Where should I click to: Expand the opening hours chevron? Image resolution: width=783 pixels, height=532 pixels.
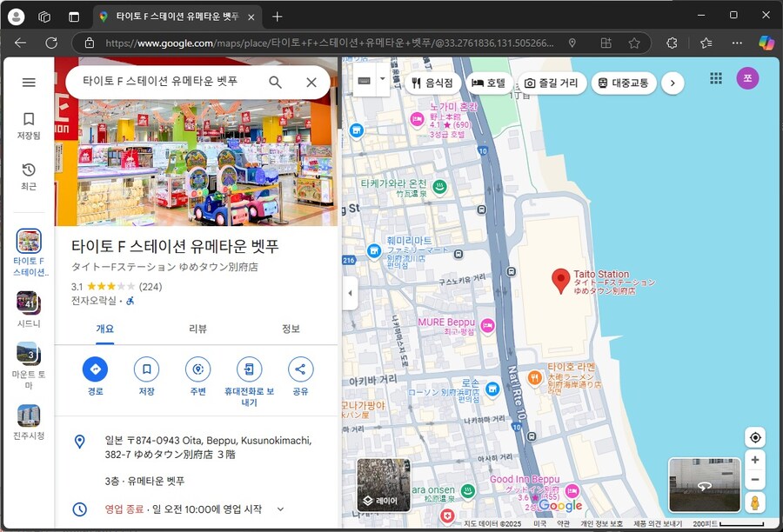coord(281,509)
